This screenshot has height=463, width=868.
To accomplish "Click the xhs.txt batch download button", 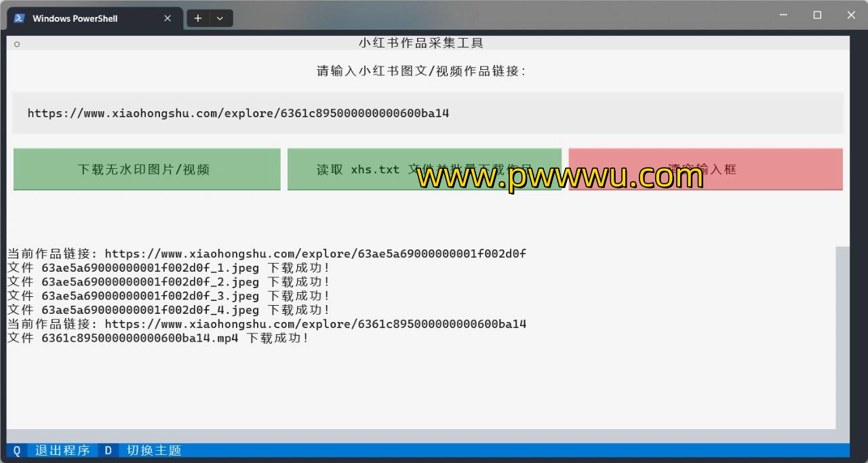I will point(425,169).
